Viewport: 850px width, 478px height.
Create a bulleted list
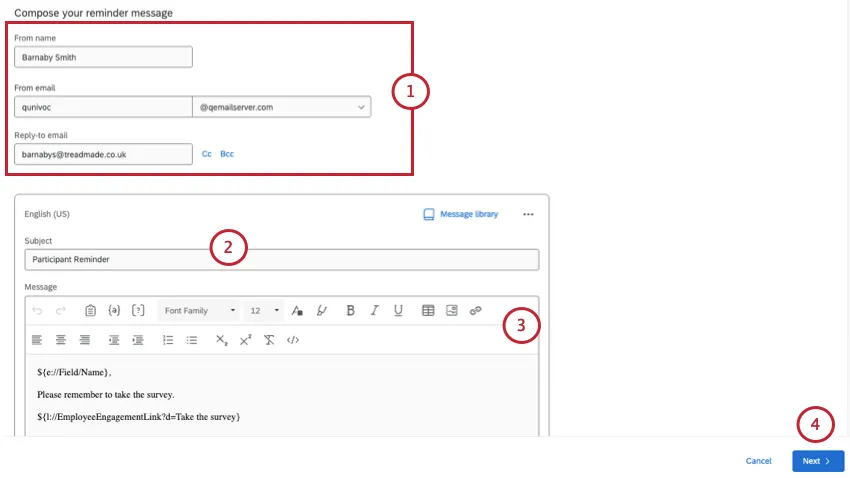click(192, 340)
